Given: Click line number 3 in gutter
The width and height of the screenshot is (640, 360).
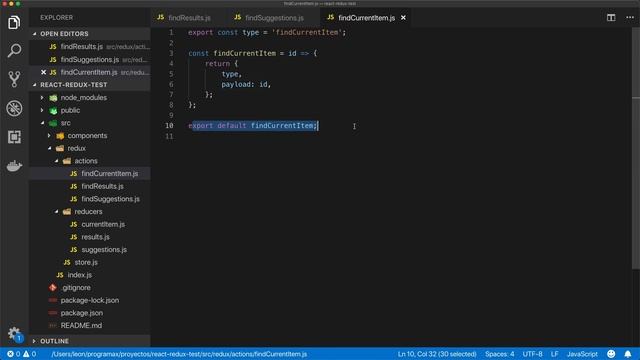Looking at the screenshot, I should click(171, 53).
